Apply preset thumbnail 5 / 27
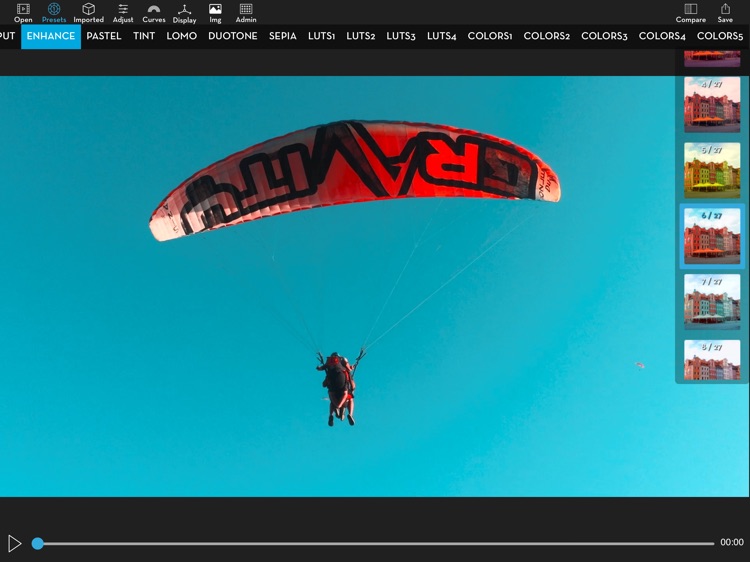 coord(712,170)
